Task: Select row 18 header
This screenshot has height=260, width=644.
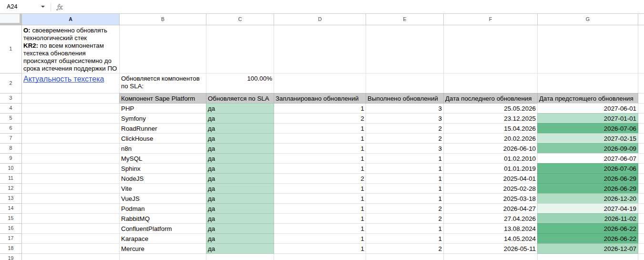Action: 10,249
